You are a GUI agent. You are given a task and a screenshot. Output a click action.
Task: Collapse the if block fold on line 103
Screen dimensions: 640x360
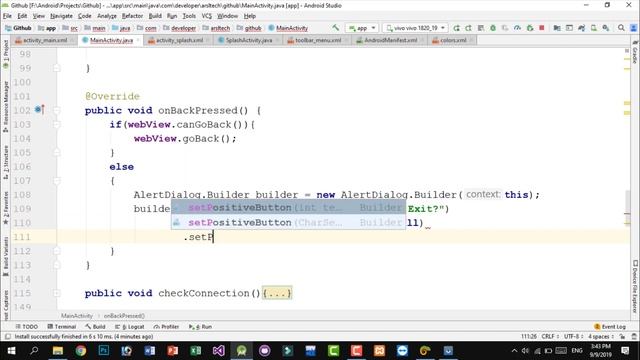coord(57,124)
